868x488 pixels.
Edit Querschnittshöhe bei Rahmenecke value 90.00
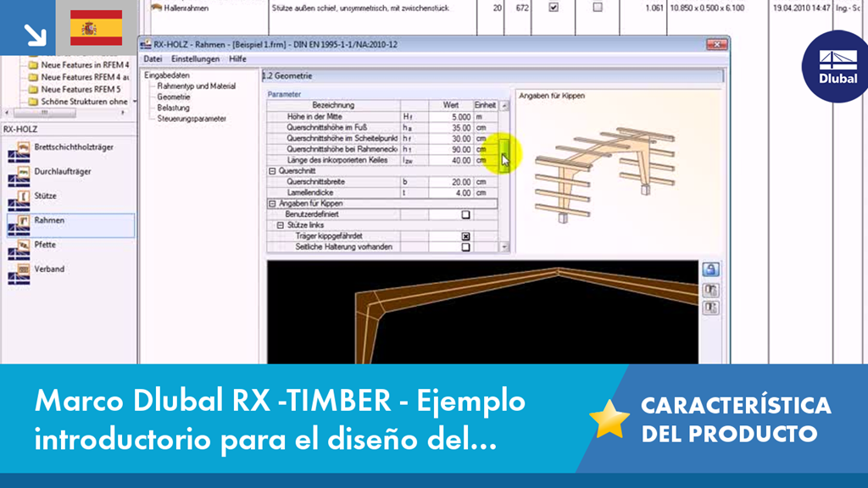pos(451,149)
